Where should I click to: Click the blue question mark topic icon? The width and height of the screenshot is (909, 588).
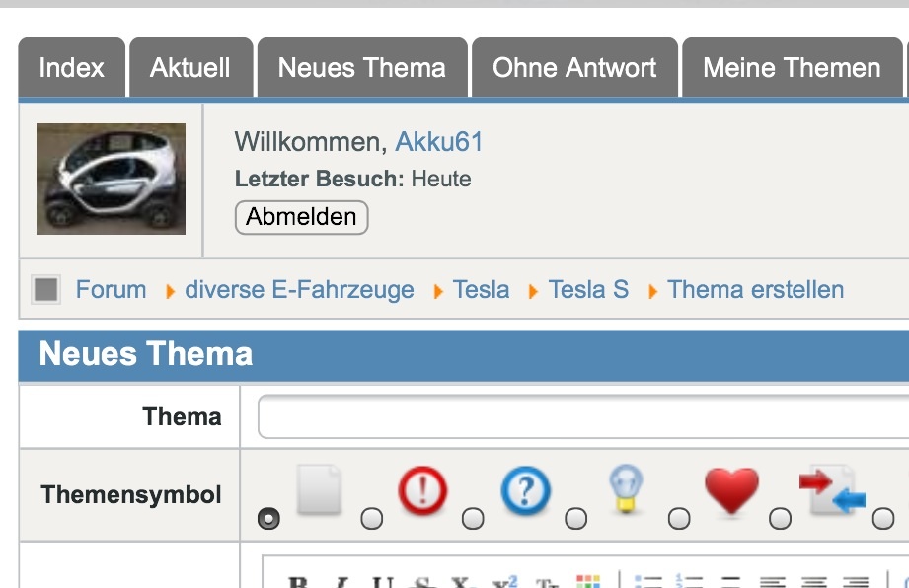pyautogui.click(x=524, y=489)
